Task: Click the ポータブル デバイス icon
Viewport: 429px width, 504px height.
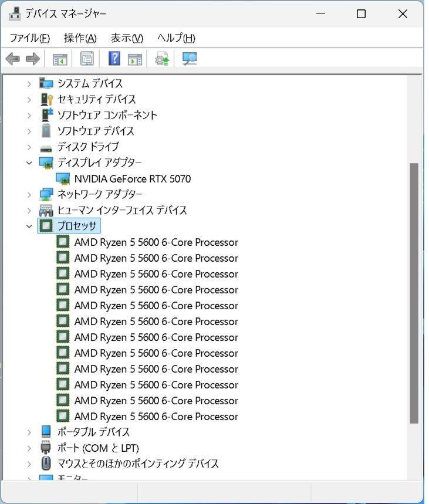Action: pyautogui.click(x=46, y=432)
